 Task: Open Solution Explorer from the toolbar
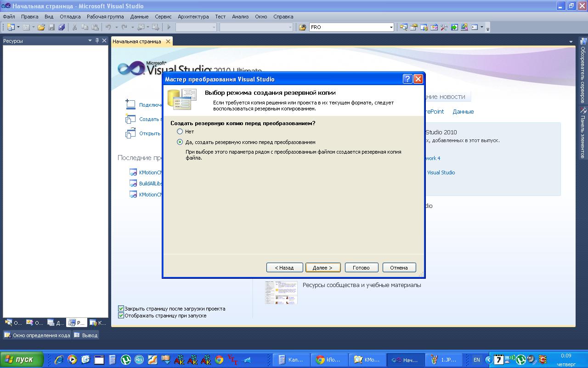[403, 27]
